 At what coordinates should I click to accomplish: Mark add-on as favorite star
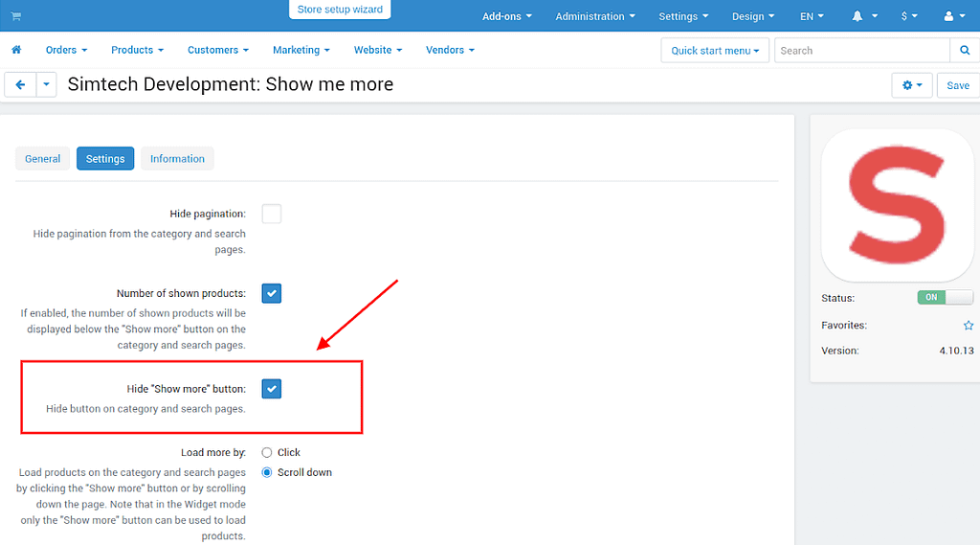[x=969, y=326]
